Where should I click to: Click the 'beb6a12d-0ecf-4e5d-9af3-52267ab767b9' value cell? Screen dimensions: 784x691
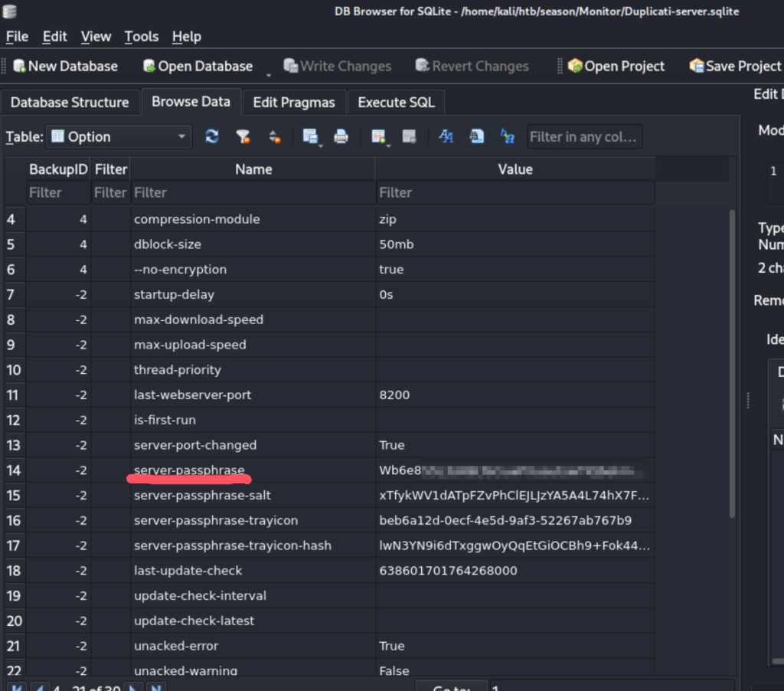tap(515, 520)
